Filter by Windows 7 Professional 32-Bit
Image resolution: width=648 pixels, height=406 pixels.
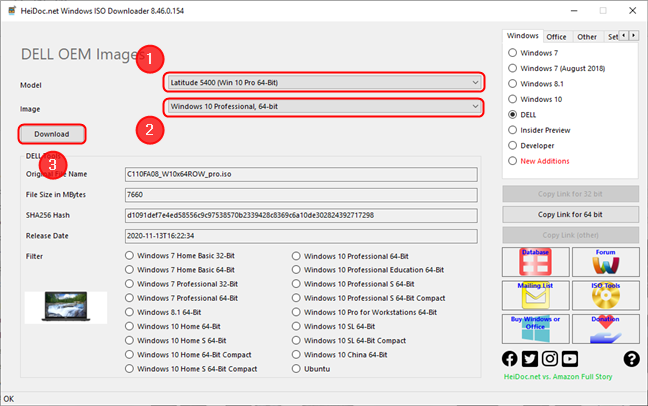[129, 284]
